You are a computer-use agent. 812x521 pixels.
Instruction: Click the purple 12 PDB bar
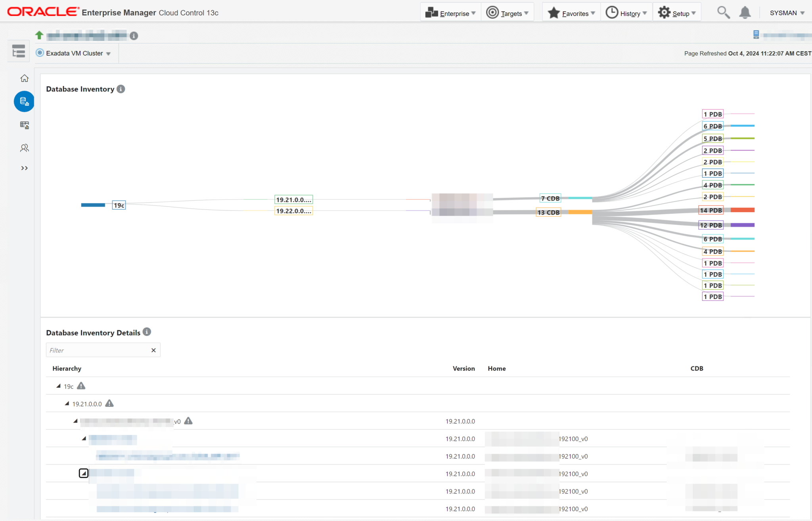click(742, 225)
